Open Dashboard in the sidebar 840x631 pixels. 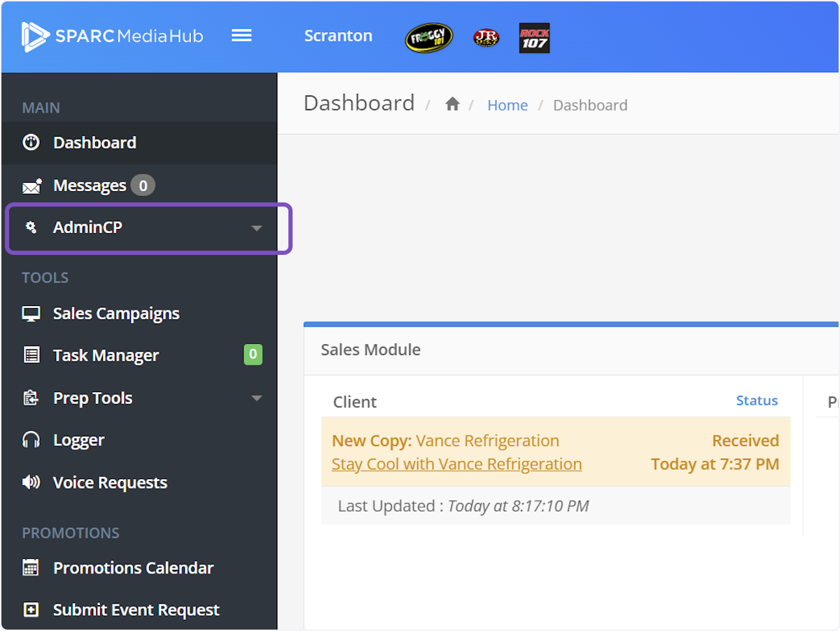pos(94,143)
